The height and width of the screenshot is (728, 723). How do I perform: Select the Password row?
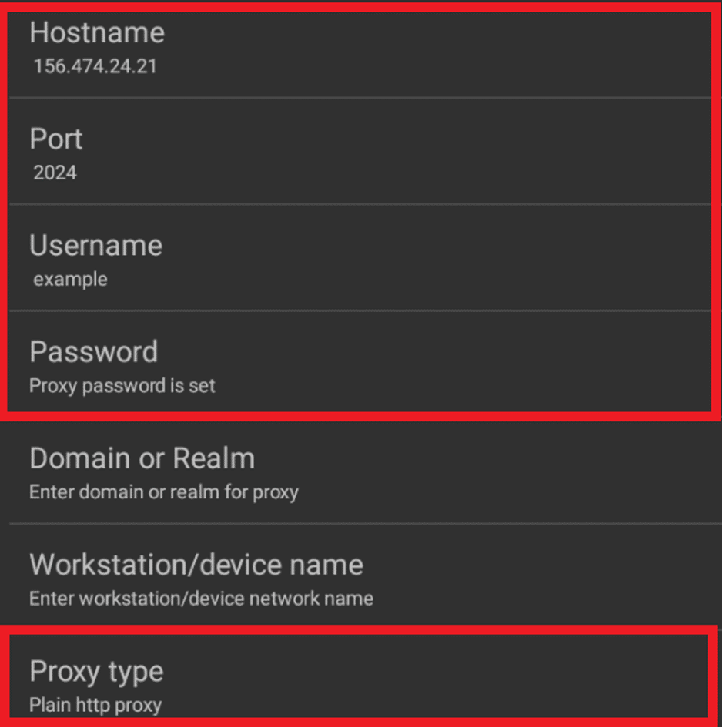pyautogui.click(x=362, y=365)
